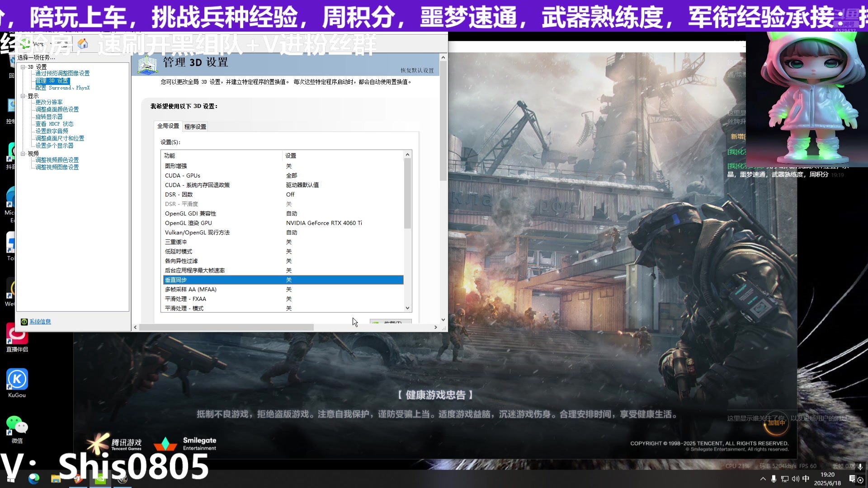
Task: Open File Explorer from taskbar
Action: [56, 479]
